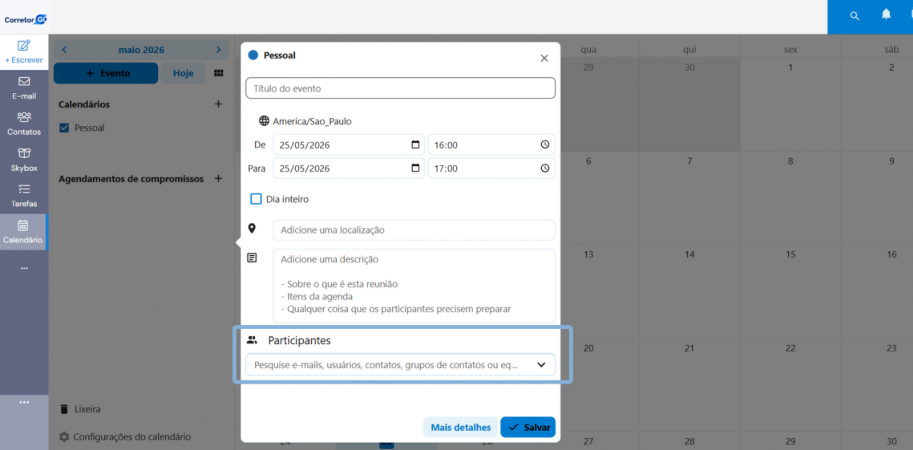Go to previous month arrow
Image resolution: width=913 pixels, height=450 pixels.
point(65,50)
